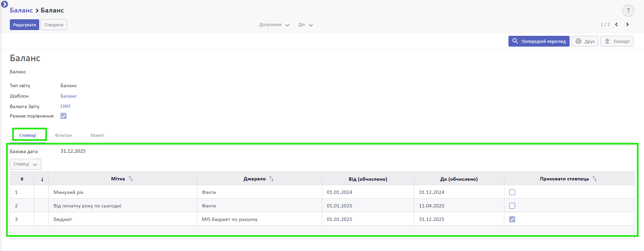Switch to the Фільтри tab

63,135
